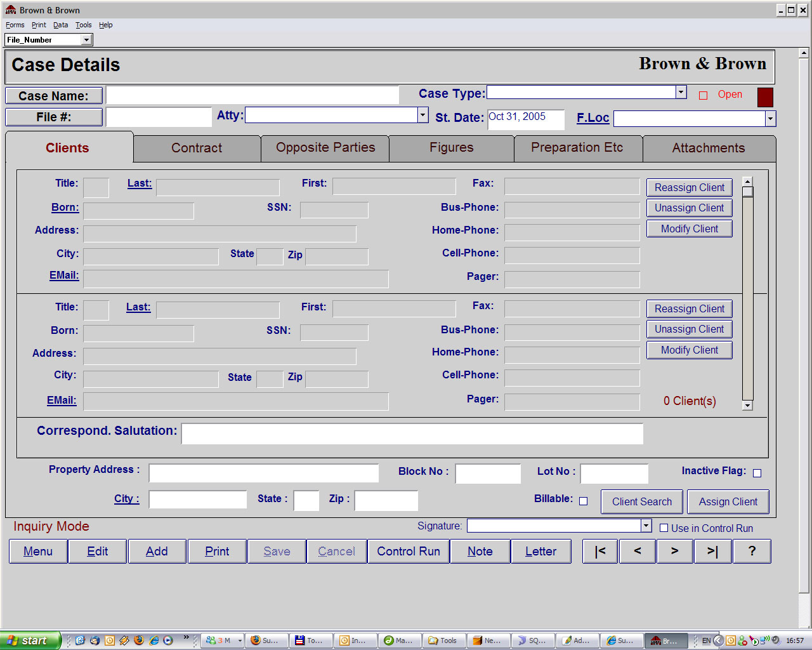
Task: Open the Data menu
Action: (x=60, y=25)
